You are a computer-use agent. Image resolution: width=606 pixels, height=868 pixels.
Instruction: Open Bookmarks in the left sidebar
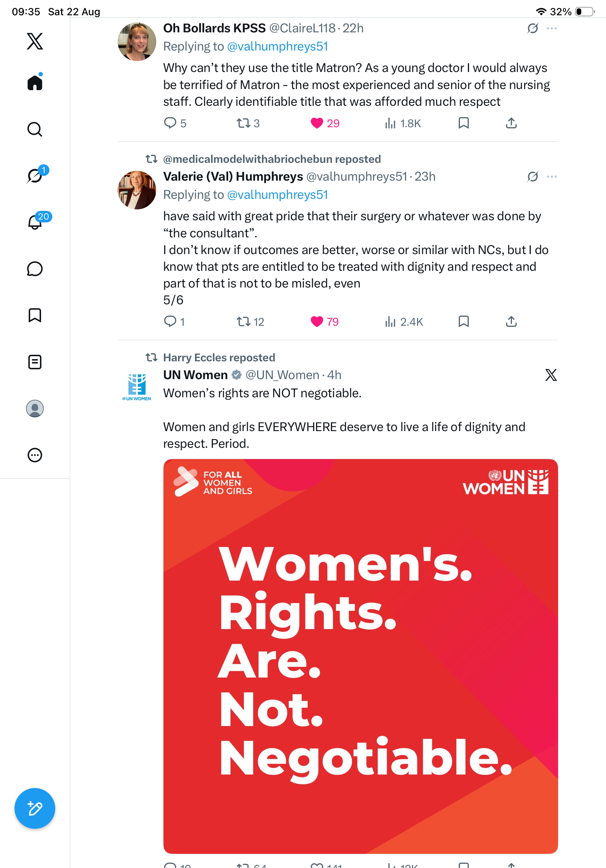coord(35,315)
